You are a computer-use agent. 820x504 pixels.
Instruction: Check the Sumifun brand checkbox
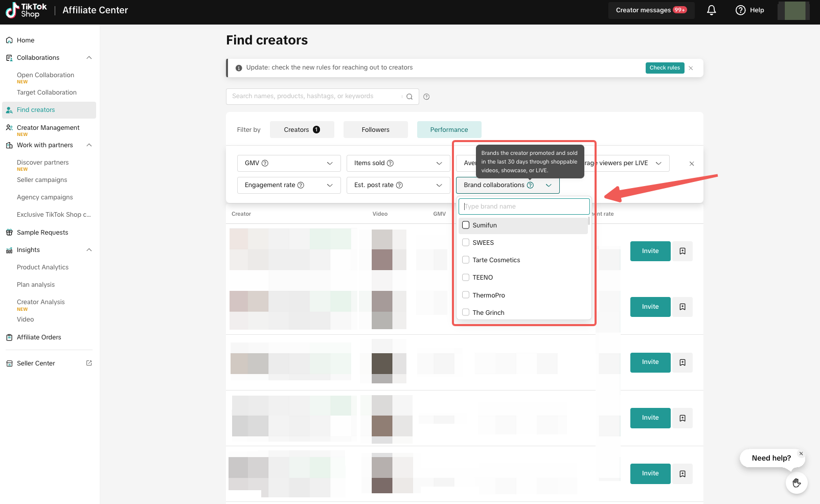(466, 225)
